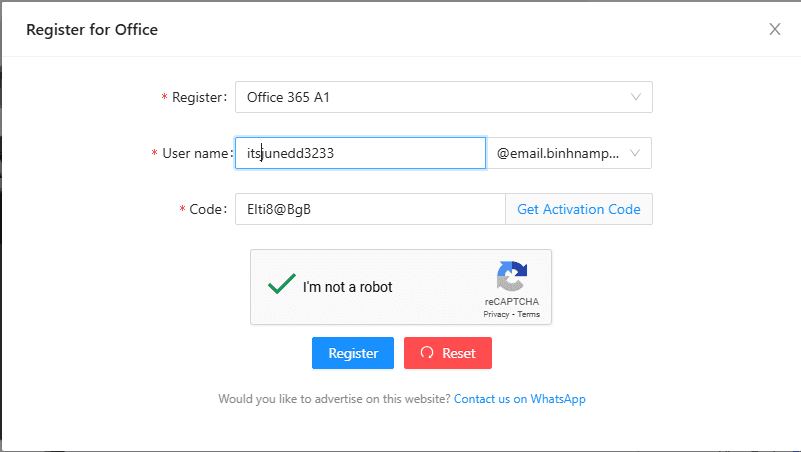Click the red Reset button

(x=448, y=353)
